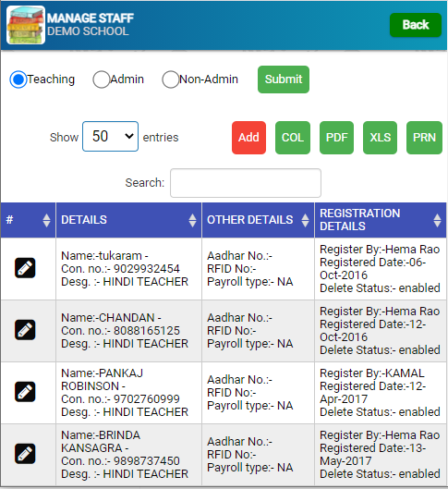Select the Teaching radio button
The image size is (448, 489).
tap(18, 79)
